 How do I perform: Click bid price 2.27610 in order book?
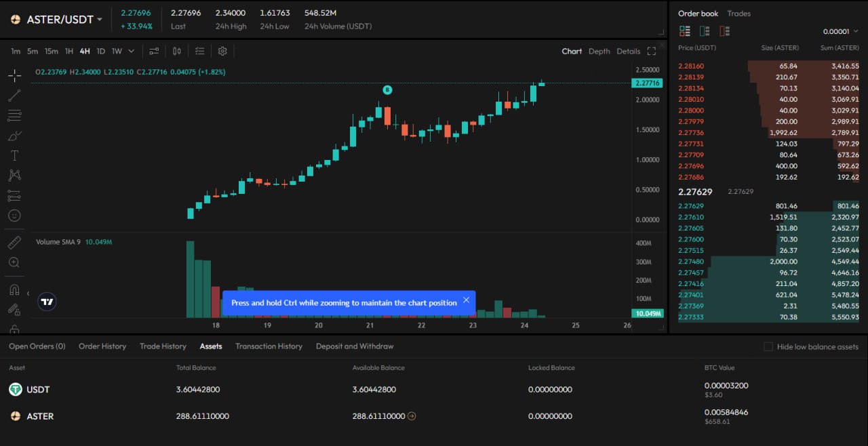[x=691, y=217]
